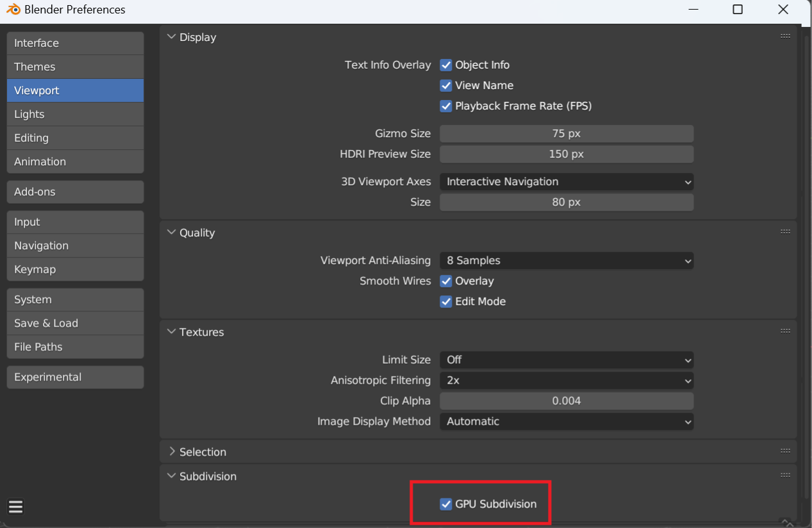Open the Experimental preferences tab
Screen dimensions: 812x528
[x=75, y=377]
